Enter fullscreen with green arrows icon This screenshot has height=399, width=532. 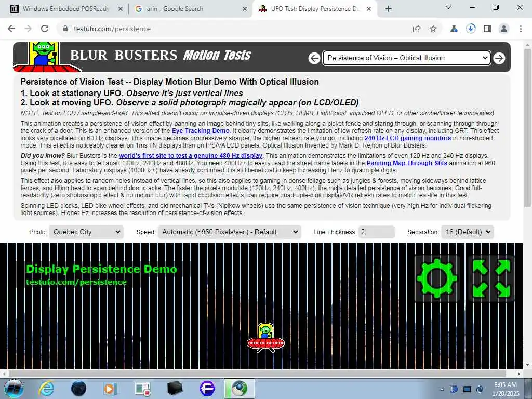point(491,278)
